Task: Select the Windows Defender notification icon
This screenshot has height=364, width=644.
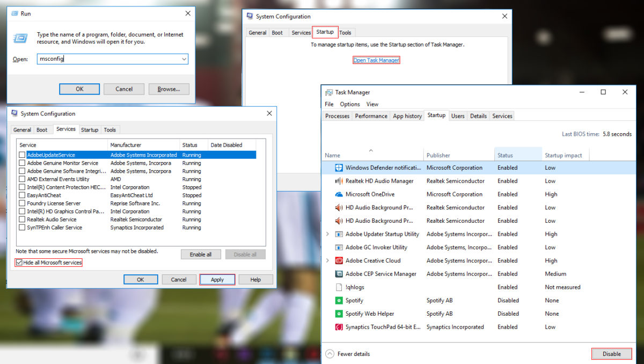Action: (x=339, y=168)
